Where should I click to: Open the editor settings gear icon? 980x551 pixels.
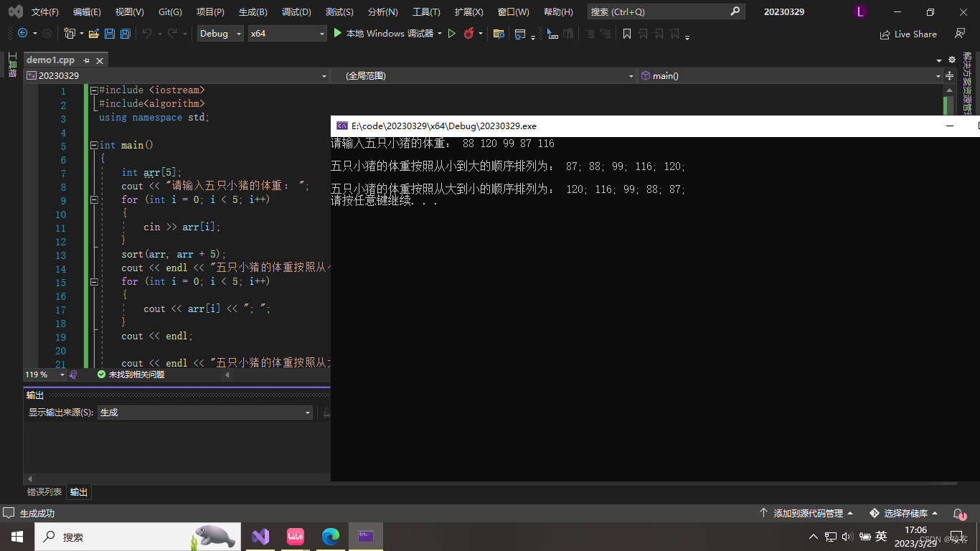click(951, 60)
